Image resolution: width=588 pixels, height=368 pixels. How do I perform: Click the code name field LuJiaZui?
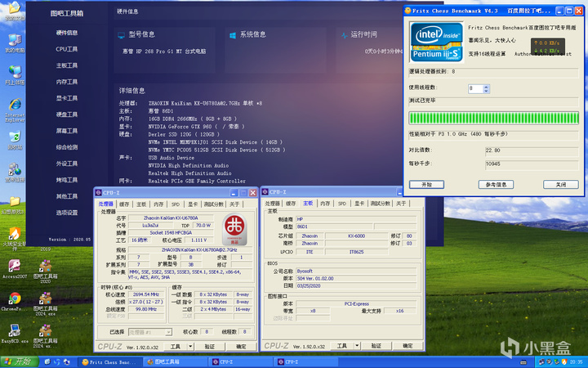[x=150, y=226]
